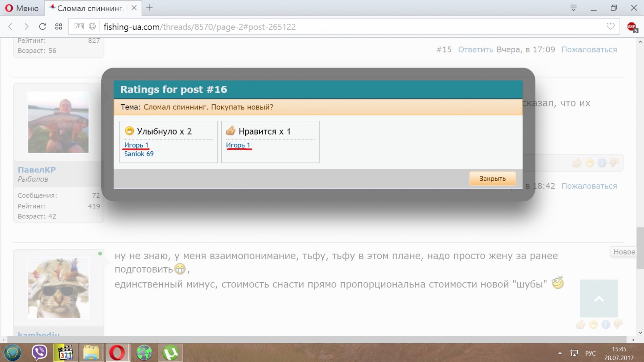The image size is (644, 362).
Task: Open the Opera Меню menu
Action: [22, 8]
